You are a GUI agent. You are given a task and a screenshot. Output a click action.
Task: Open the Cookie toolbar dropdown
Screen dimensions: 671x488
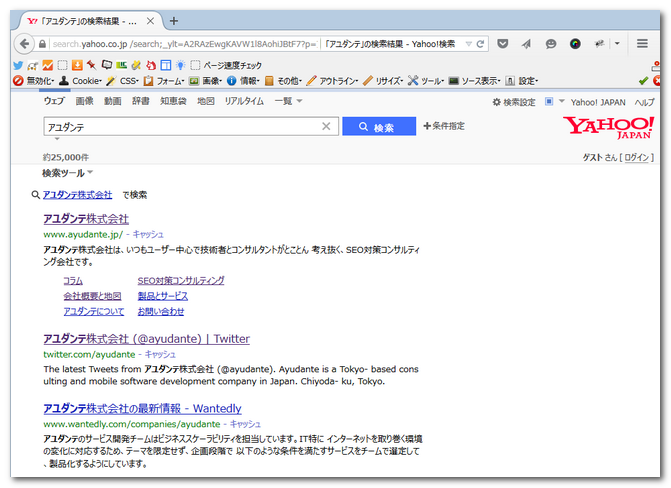(x=80, y=80)
